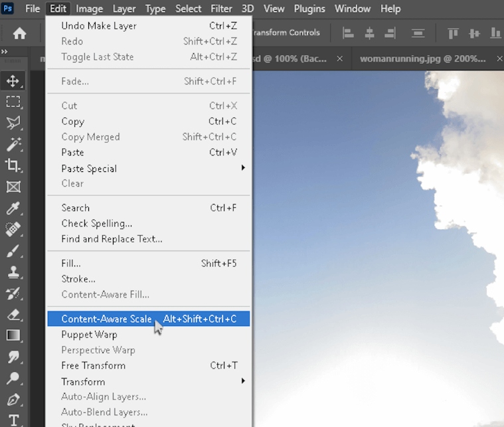Viewport: 504px width, 427px height.
Task: Select the Spot Healing Brush tool
Action: pos(13,230)
